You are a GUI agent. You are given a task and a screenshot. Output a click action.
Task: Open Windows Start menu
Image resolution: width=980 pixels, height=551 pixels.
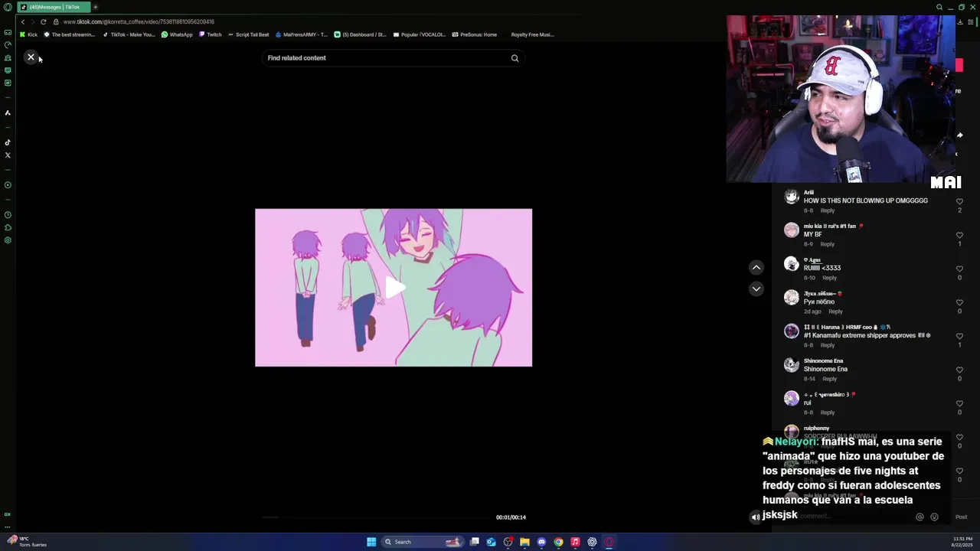click(x=371, y=542)
